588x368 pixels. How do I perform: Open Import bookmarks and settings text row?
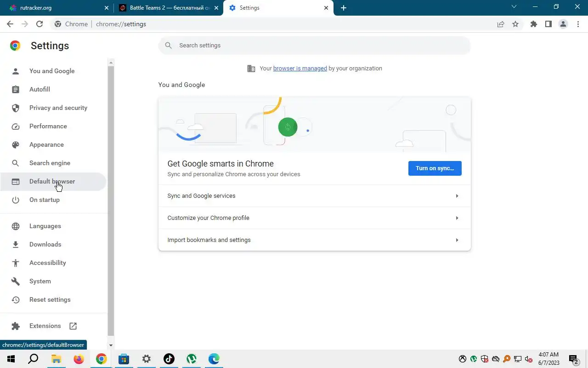[x=315, y=240]
